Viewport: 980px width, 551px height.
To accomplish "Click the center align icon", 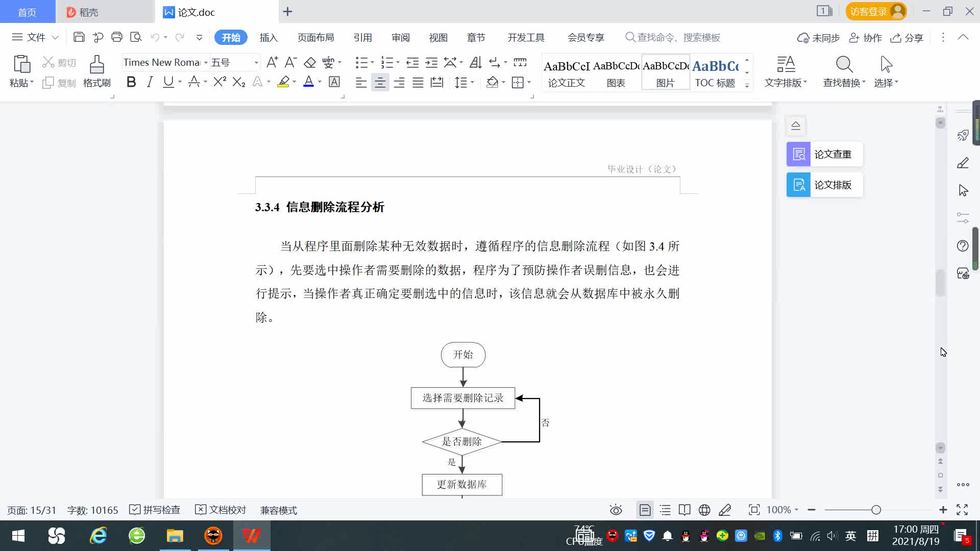I will tap(380, 83).
